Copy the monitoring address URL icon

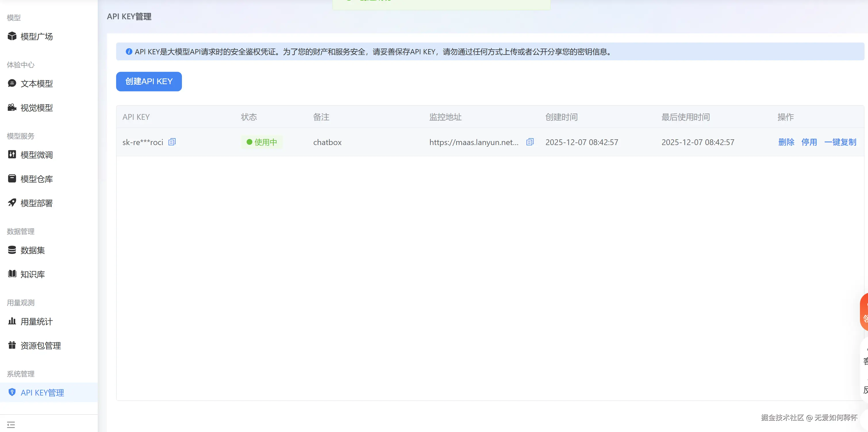click(530, 142)
